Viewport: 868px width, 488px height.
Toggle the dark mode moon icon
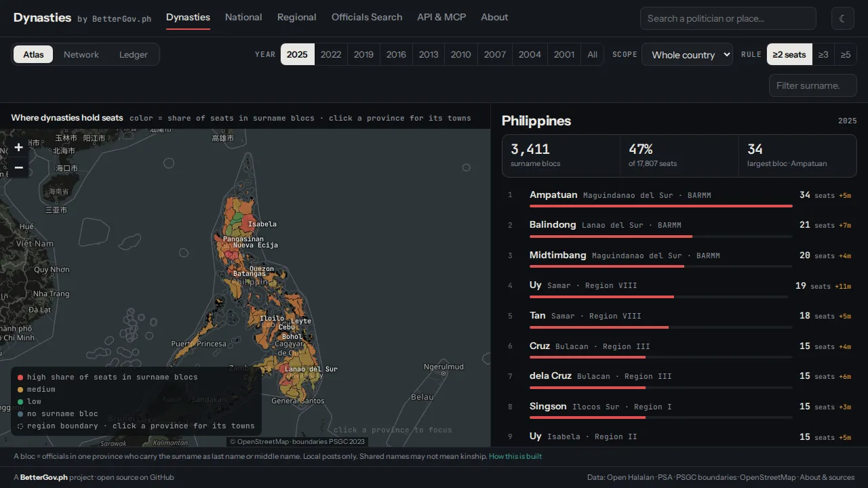coord(843,18)
